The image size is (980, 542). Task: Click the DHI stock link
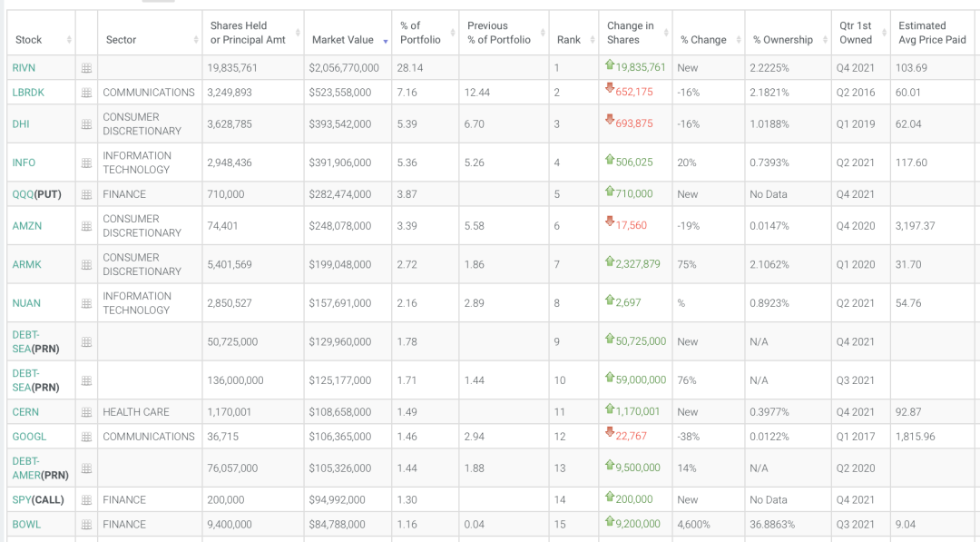[x=21, y=123]
